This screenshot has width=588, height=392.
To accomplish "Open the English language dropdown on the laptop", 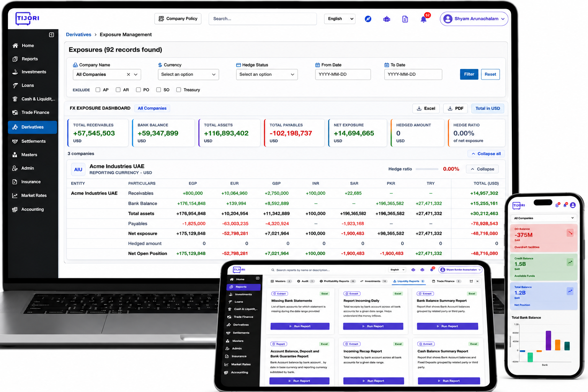I will point(340,19).
